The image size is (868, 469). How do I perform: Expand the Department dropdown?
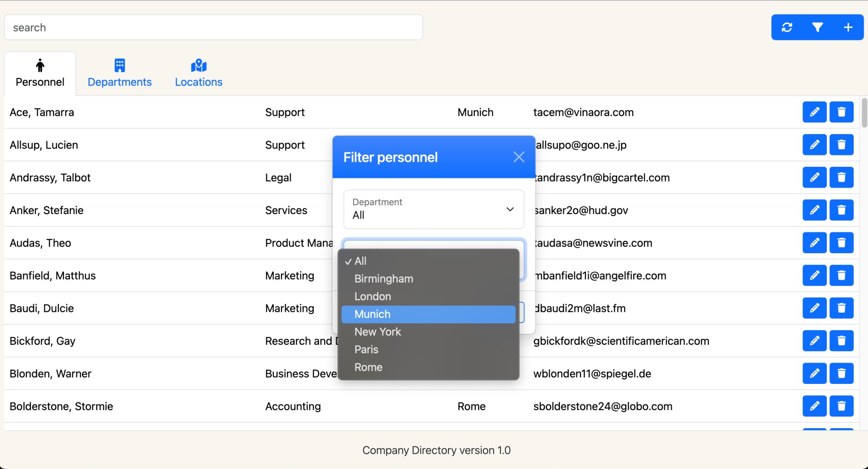433,209
